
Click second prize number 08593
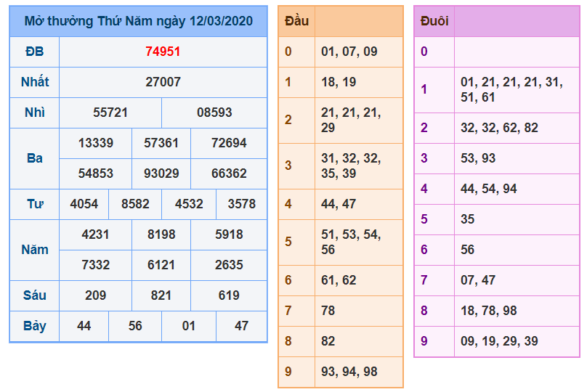click(x=214, y=113)
